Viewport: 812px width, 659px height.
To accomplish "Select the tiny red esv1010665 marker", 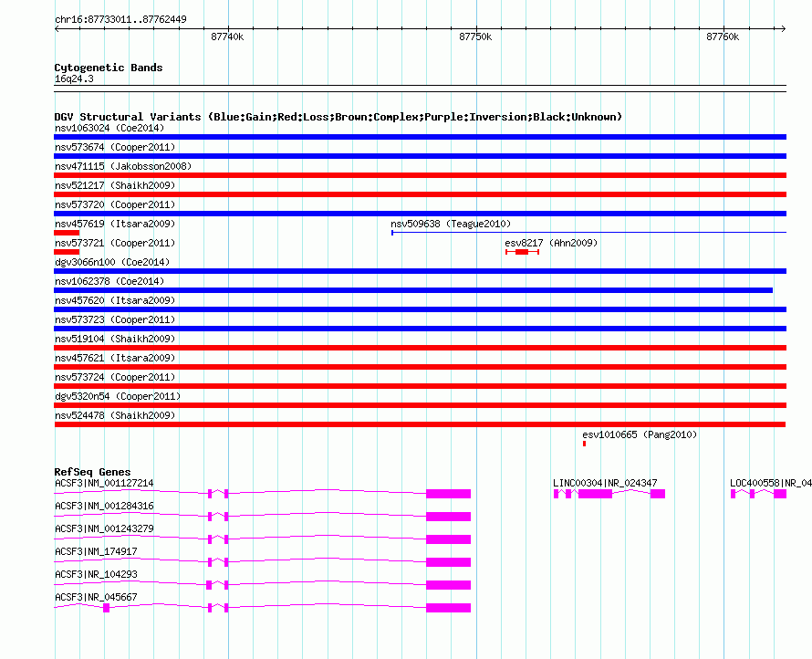I will pos(584,444).
